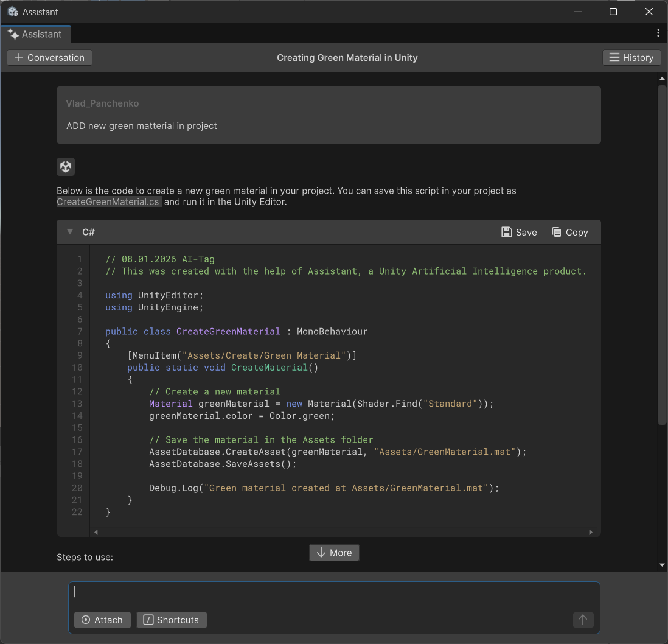Click the vertical scrollbar up arrow
Viewport: 668px width, 644px height.
click(x=662, y=79)
